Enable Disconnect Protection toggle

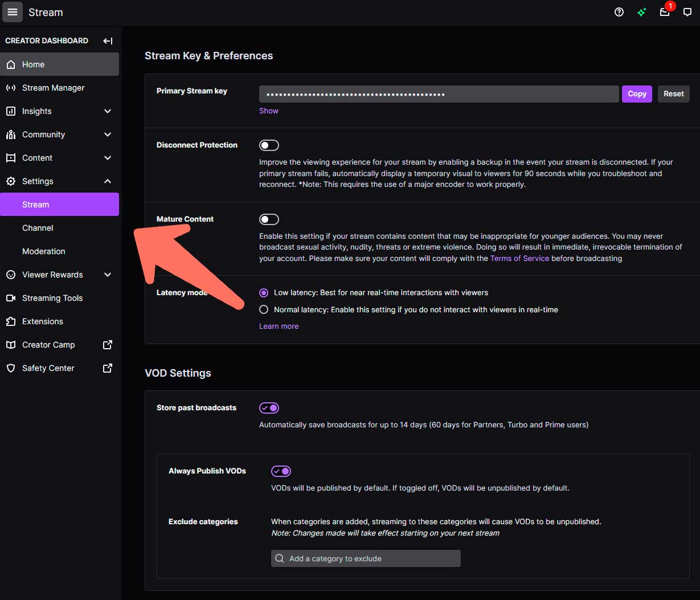click(x=269, y=145)
